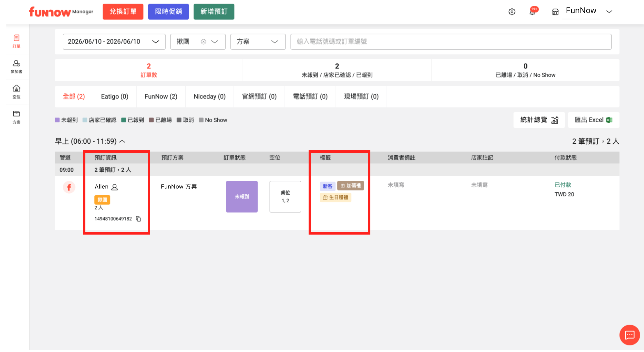Click the 未報到 / 店家已確認 / 已報到 summary card

(x=337, y=70)
